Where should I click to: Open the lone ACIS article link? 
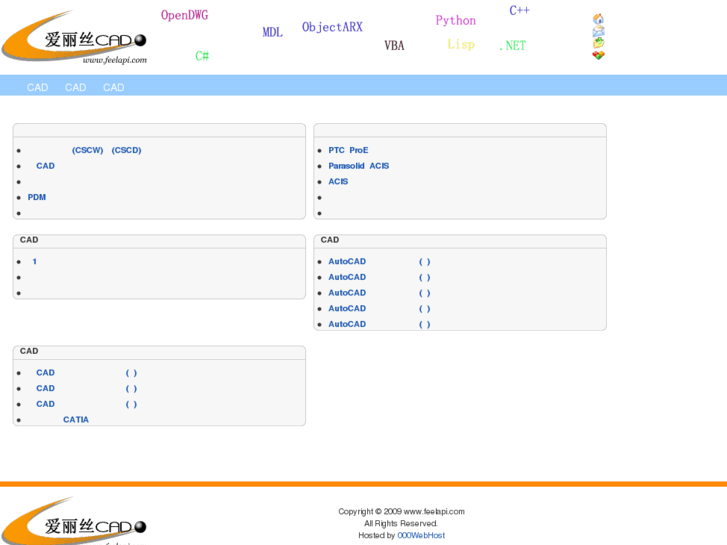pyautogui.click(x=338, y=182)
